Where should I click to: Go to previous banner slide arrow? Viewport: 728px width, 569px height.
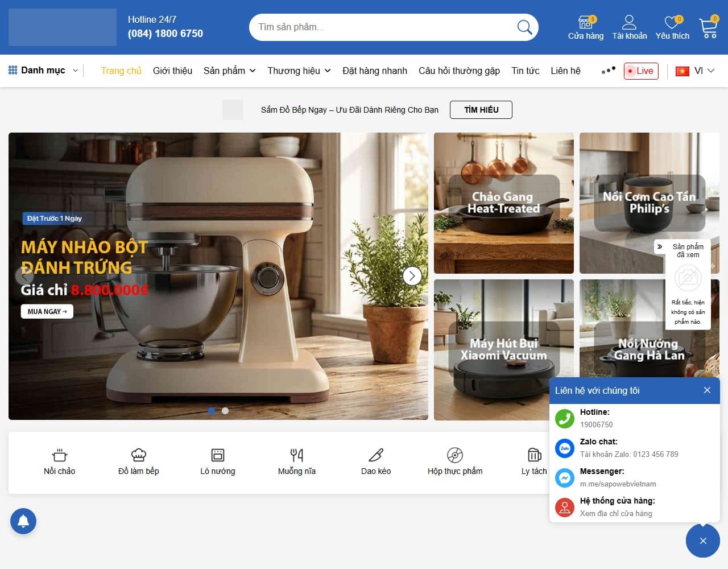24,276
